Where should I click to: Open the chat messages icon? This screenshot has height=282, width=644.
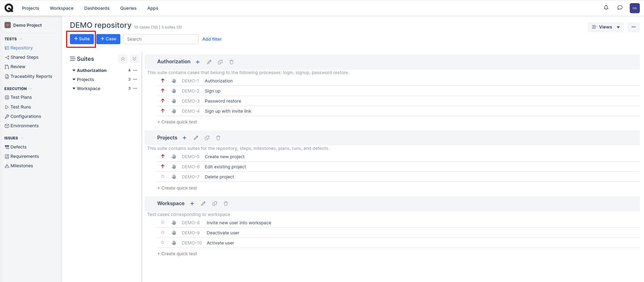(x=620, y=8)
